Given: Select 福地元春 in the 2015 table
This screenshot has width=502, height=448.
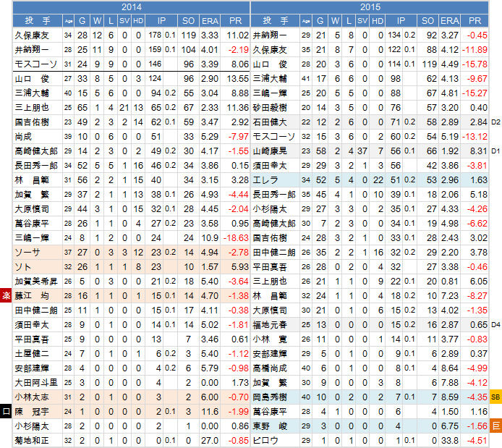Looking at the screenshot, I should point(270,325).
